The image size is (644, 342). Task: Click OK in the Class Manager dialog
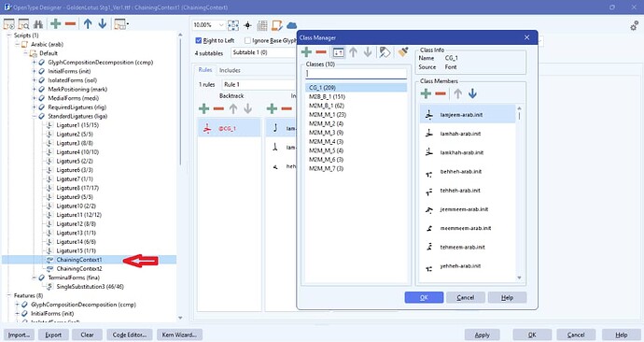coord(424,297)
